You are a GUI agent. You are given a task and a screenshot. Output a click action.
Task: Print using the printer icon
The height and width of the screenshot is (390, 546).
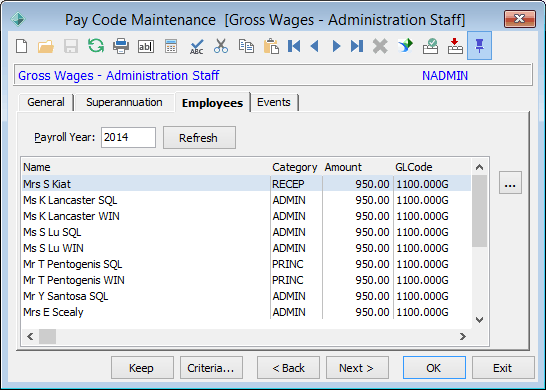[x=121, y=46]
